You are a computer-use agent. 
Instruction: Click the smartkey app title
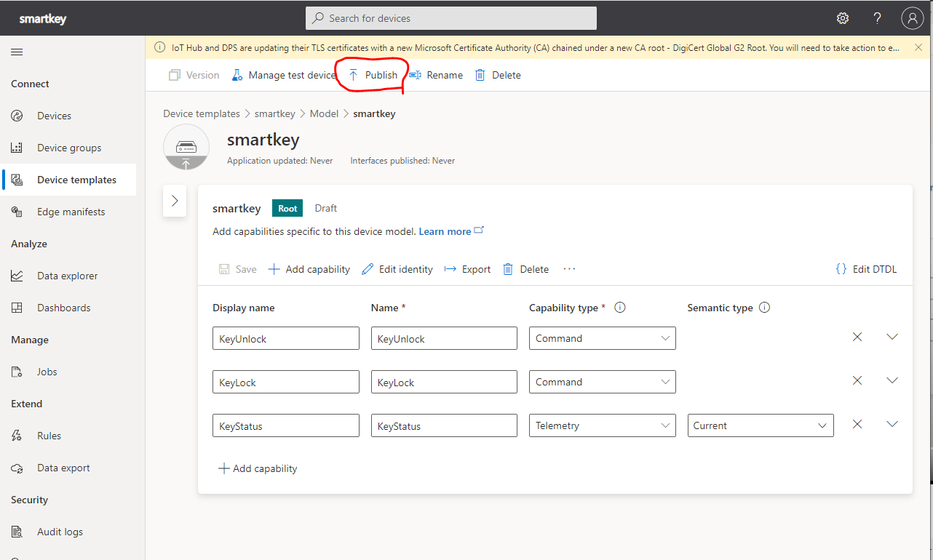(43, 19)
